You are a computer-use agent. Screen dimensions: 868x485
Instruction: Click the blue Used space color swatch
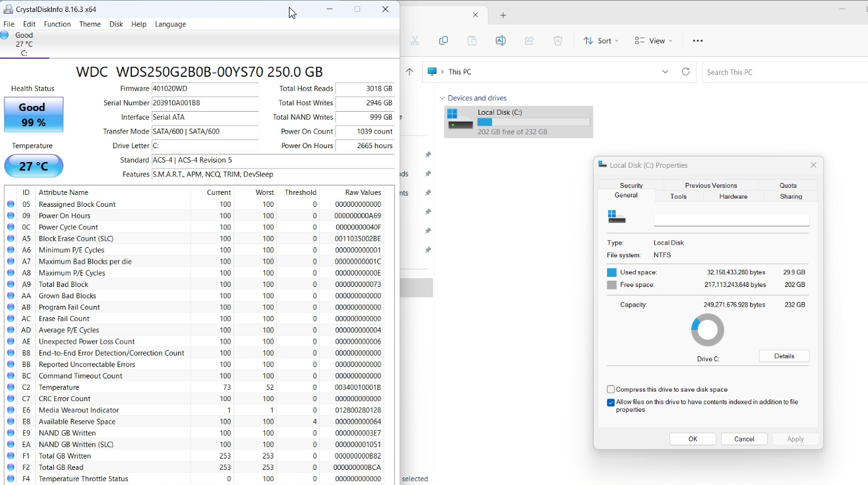[x=611, y=272]
